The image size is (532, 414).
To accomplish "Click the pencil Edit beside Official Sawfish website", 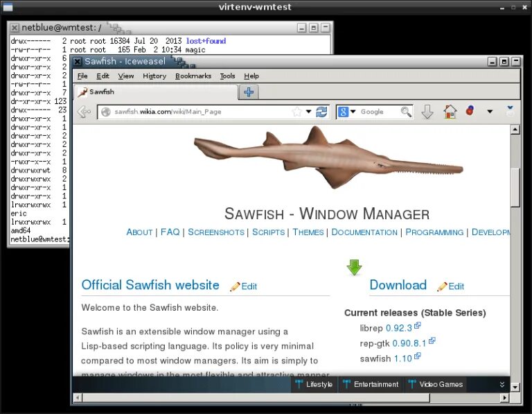I will [244, 286].
